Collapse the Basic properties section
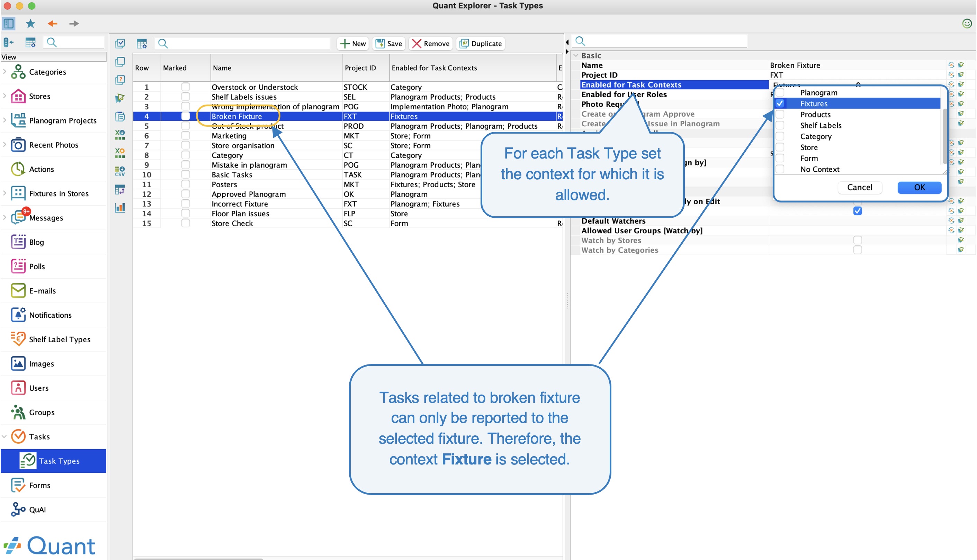977x560 pixels. (576, 55)
